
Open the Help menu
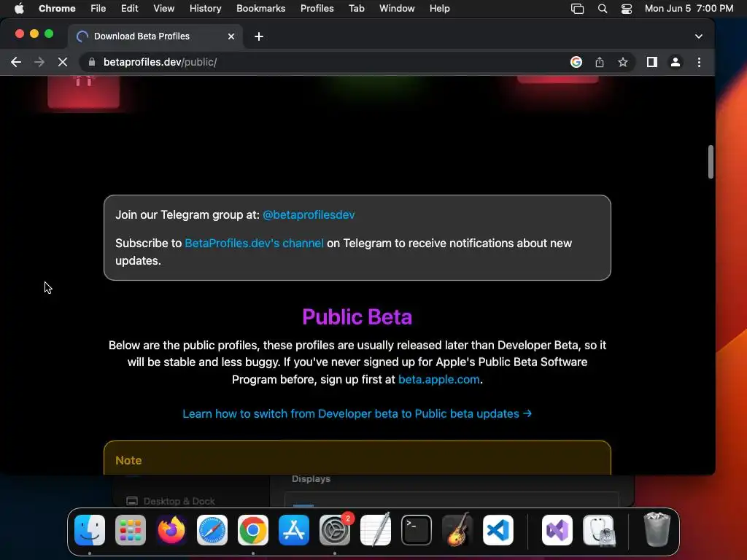(x=439, y=8)
